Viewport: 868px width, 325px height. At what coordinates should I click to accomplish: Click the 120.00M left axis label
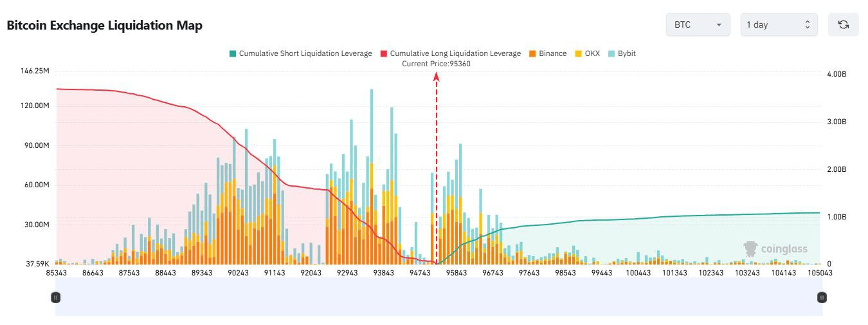(x=35, y=106)
